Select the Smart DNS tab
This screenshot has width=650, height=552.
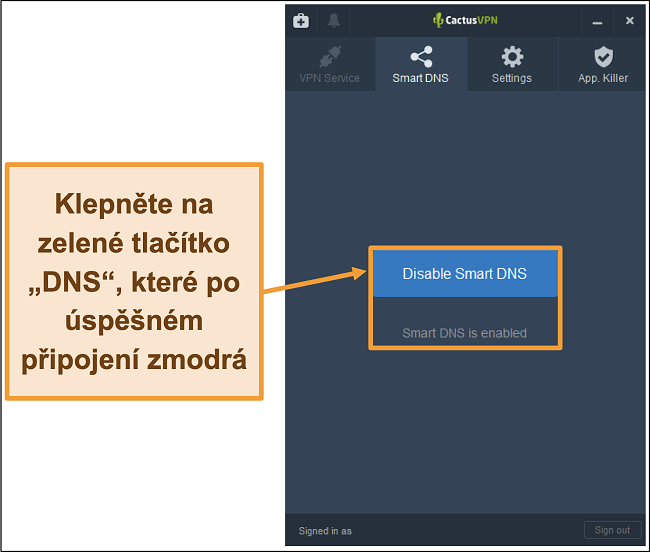[x=421, y=64]
